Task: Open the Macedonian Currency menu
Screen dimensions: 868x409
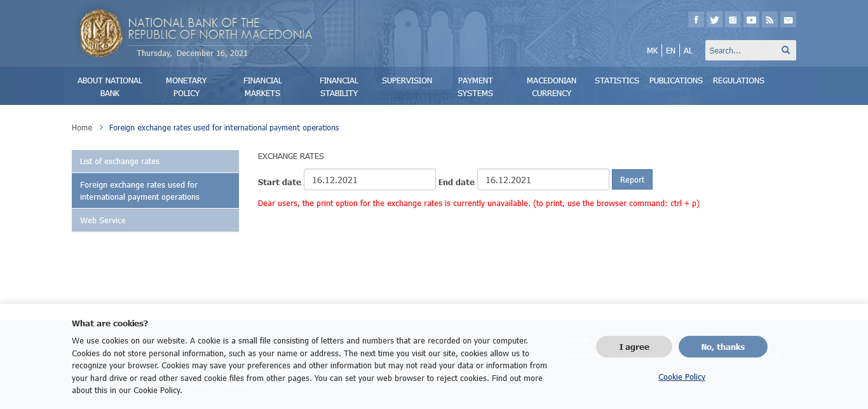Action: point(551,87)
